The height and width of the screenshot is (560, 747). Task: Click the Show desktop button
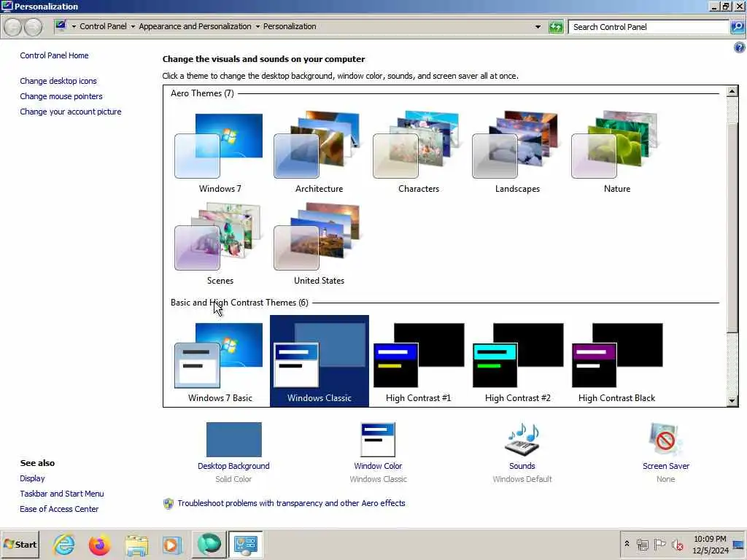pos(738,544)
